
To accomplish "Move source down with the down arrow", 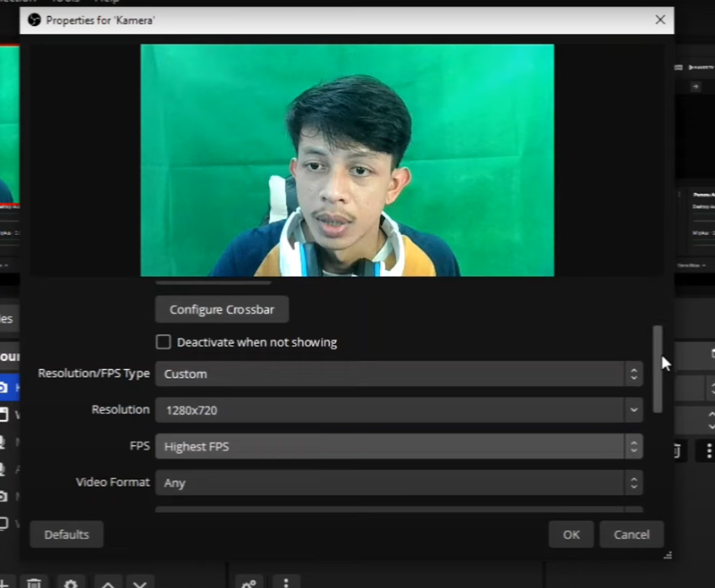I will click(x=139, y=583).
